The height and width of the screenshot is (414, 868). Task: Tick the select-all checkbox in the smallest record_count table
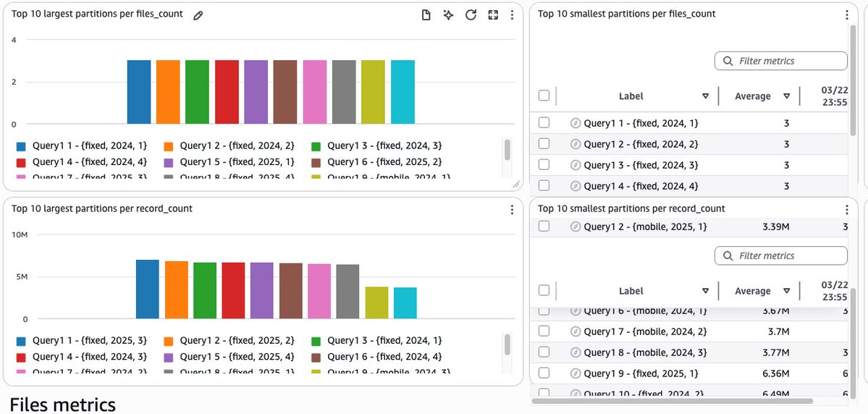point(544,290)
